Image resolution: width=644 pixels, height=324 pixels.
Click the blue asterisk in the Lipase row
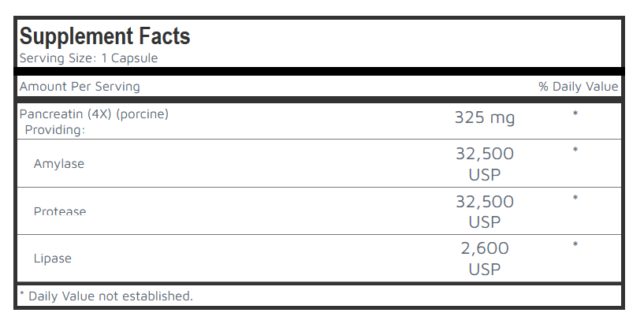[575, 245]
